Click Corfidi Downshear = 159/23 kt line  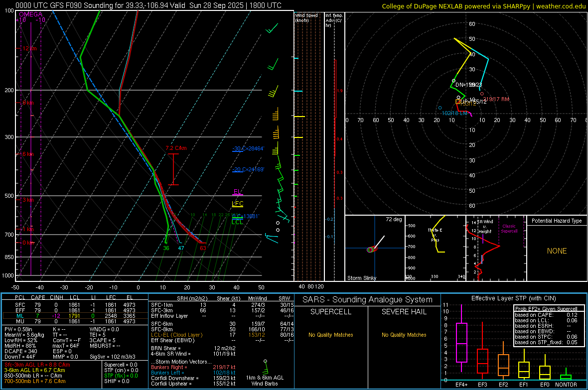tap(193, 379)
